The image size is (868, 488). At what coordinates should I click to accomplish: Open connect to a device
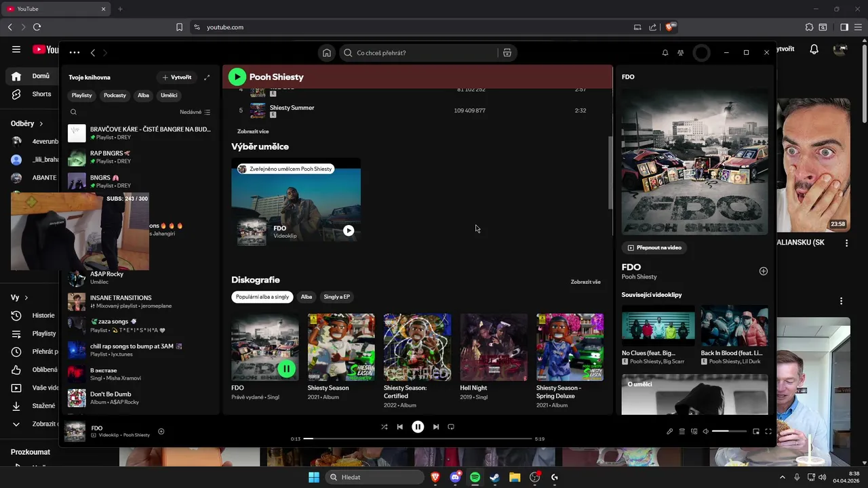pyautogui.click(x=694, y=431)
